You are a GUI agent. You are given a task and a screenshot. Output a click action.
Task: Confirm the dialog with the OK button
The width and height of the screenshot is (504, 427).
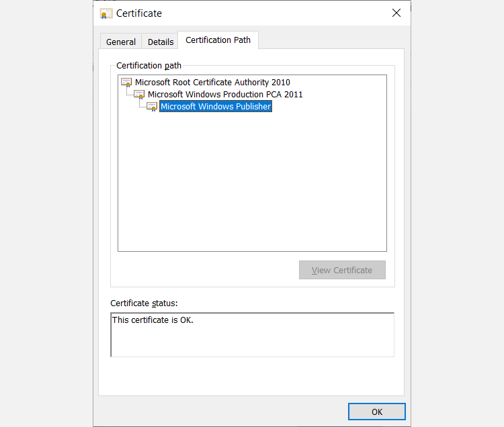[376, 412]
